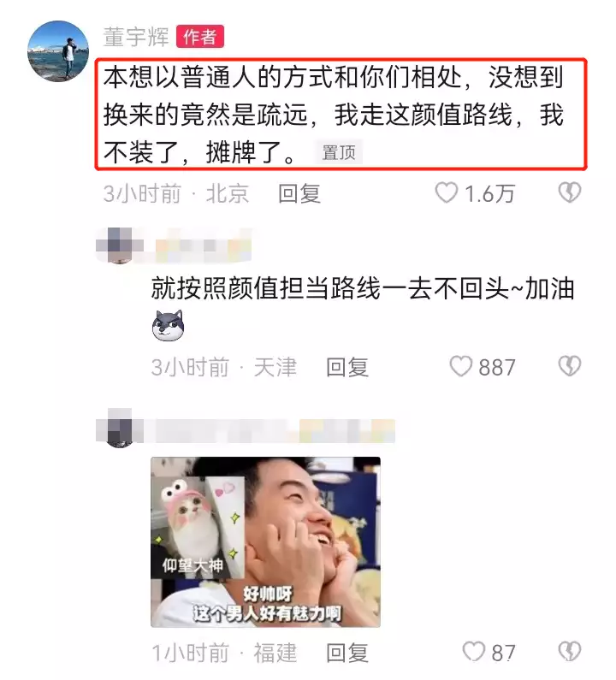Click blurred username of the 福建 commenter

pyautogui.click(x=275, y=430)
